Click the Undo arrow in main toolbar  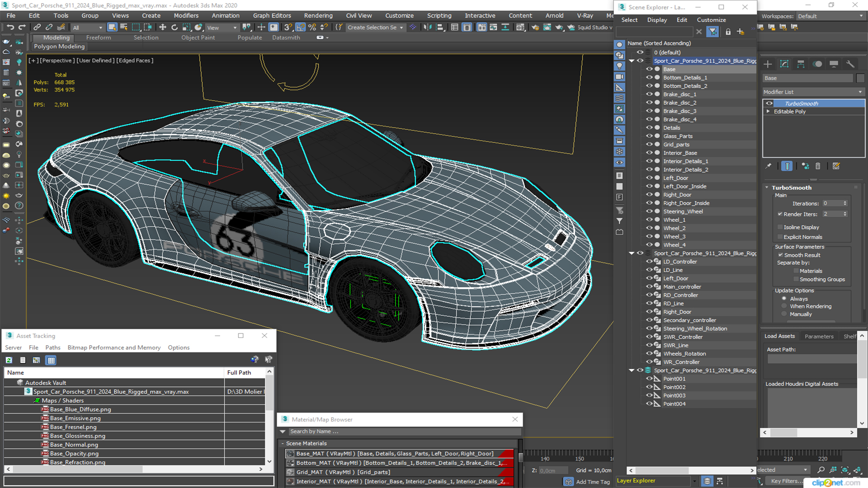click(10, 27)
